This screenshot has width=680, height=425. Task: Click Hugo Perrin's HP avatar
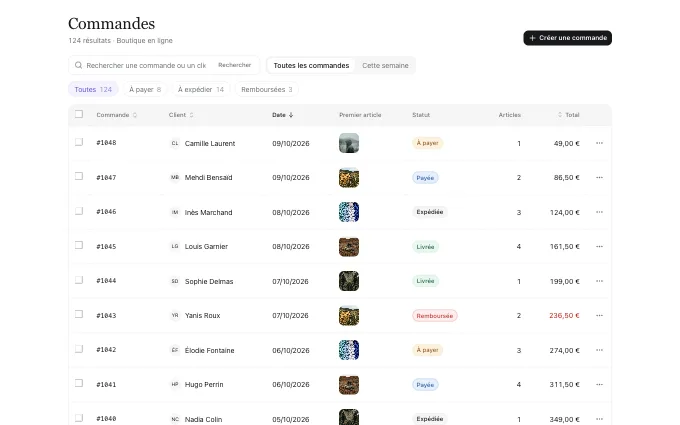click(x=175, y=384)
